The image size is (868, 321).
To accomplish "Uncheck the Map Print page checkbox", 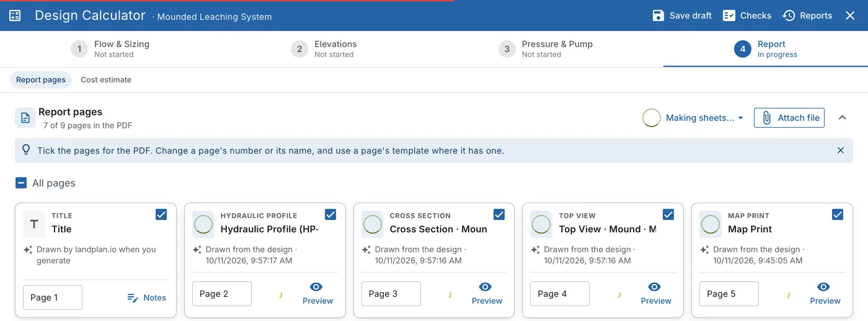I will click(838, 214).
